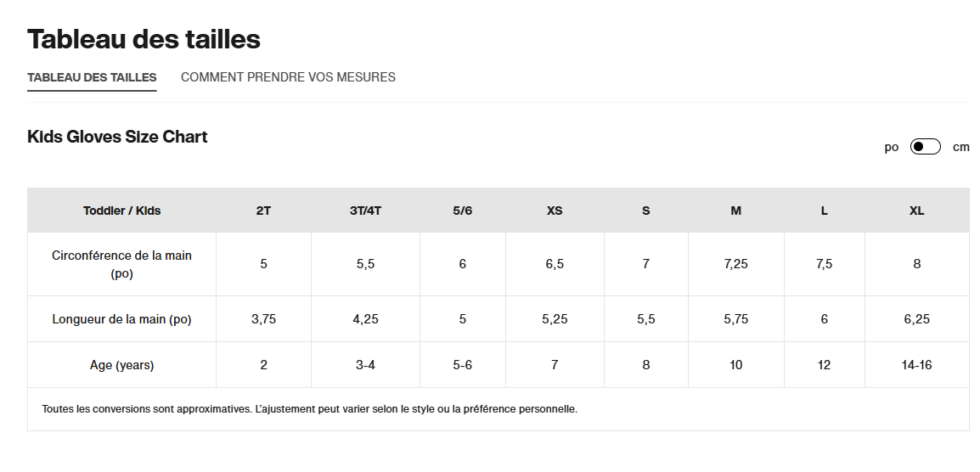Click the conversions disclaimer note text

[x=309, y=409]
